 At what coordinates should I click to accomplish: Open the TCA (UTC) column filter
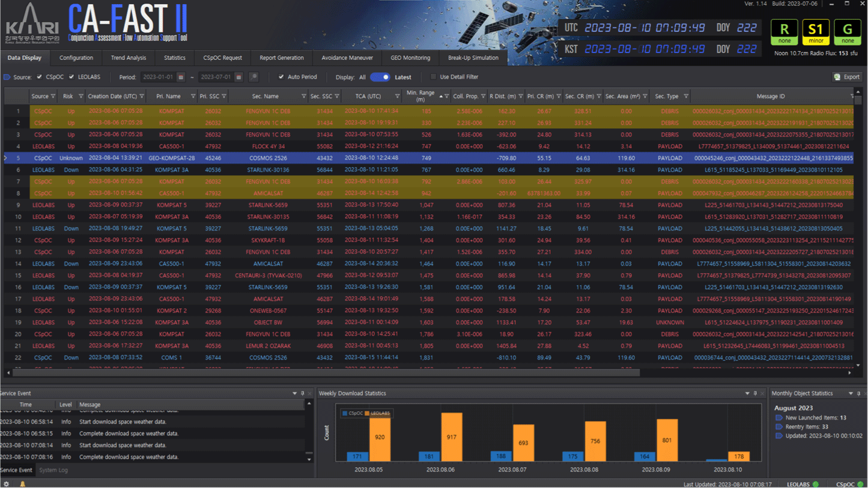pos(397,96)
